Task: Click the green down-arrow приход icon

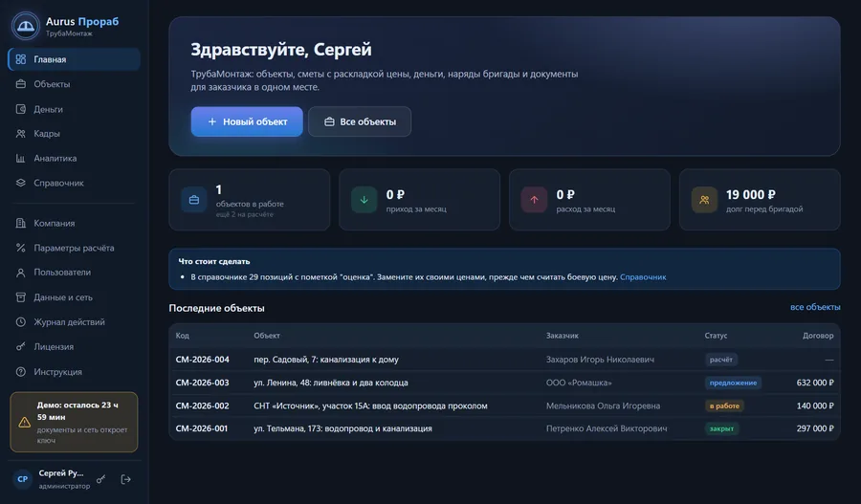Action: coord(364,200)
